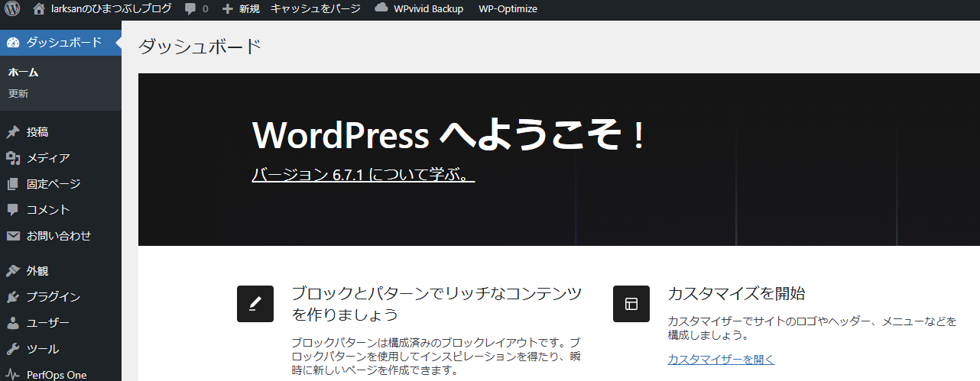Open WPvivid Backup in admin bar
This screenshot has height=381, width=980.
[x=428, y=9]
